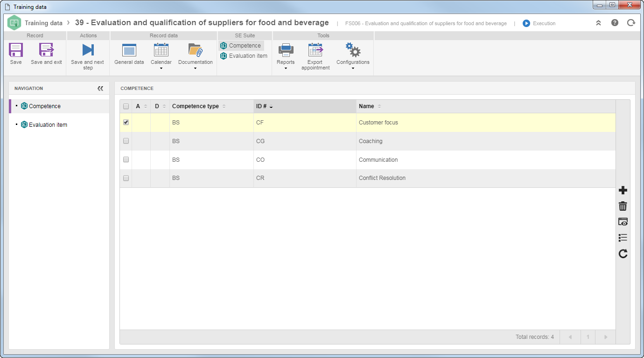Collapse the Navigation panel with the double chevron

pyautogui.click(x=100, y=88)
